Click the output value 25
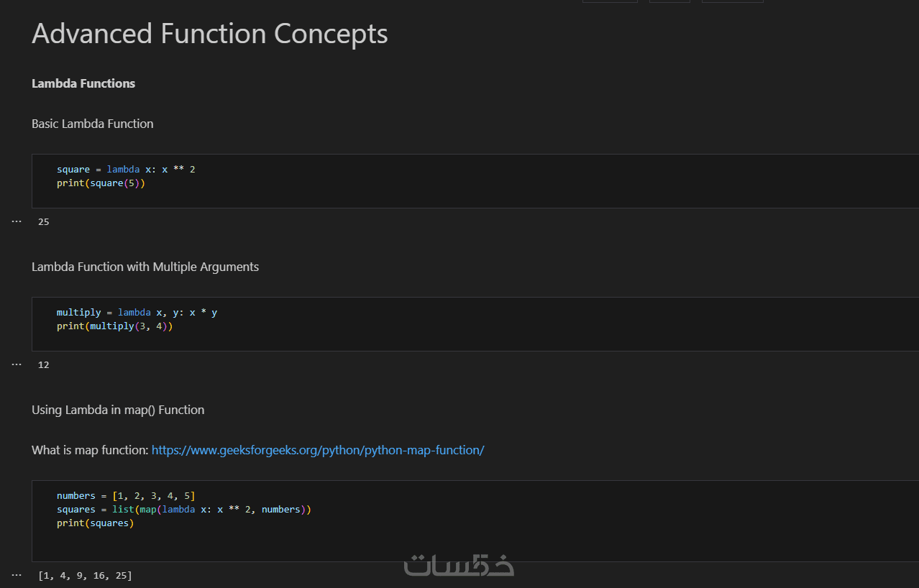Screen dimensions: 919x588 (44, 221)
